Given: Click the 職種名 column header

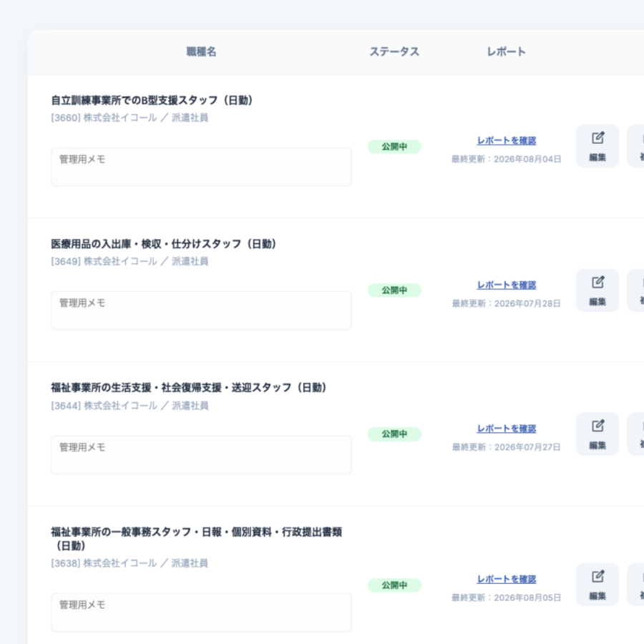Looking at the screenshot, I should click(x=201, y=52).
